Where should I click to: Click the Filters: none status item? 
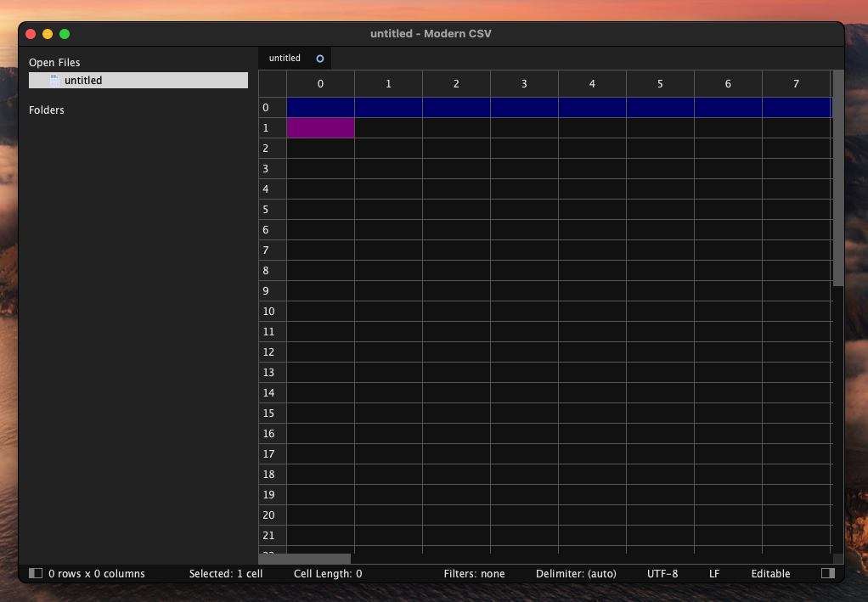click(474, 574)
